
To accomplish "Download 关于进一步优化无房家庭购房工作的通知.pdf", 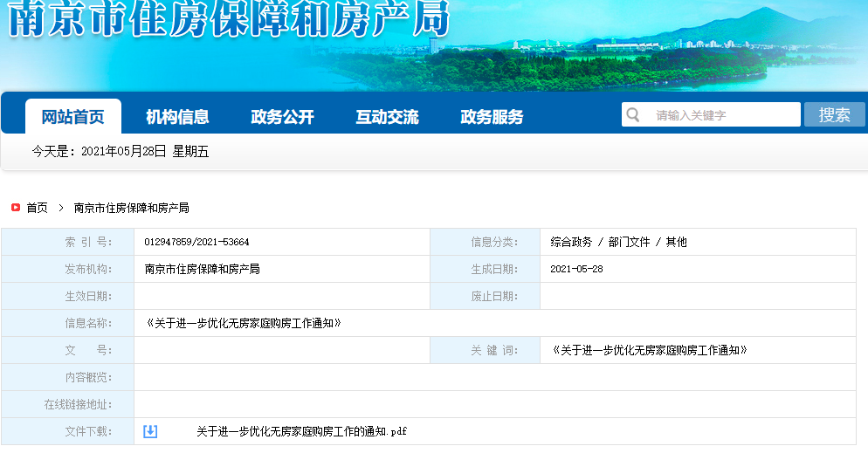I will 301,431.
